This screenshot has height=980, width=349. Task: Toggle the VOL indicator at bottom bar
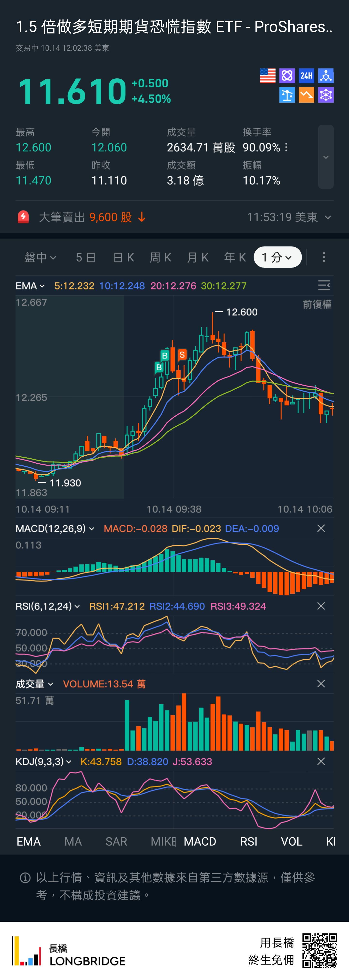[x=292, y=841]
